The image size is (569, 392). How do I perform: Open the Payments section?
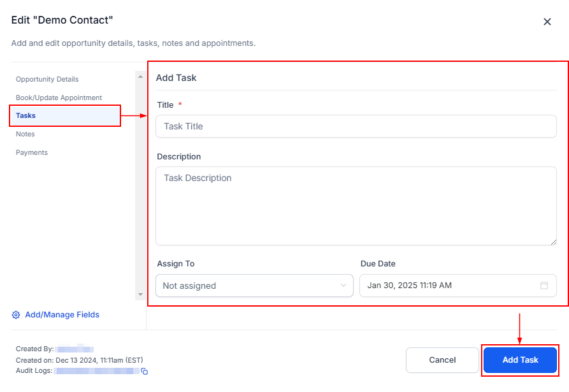(x=32, y=153)
